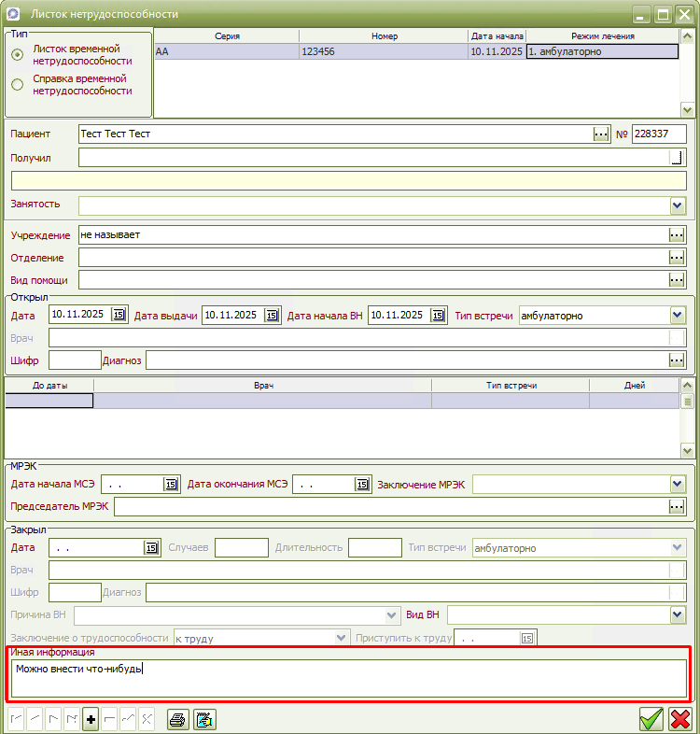Click ellipsis button for Учреждение field

tap(677, 234)
